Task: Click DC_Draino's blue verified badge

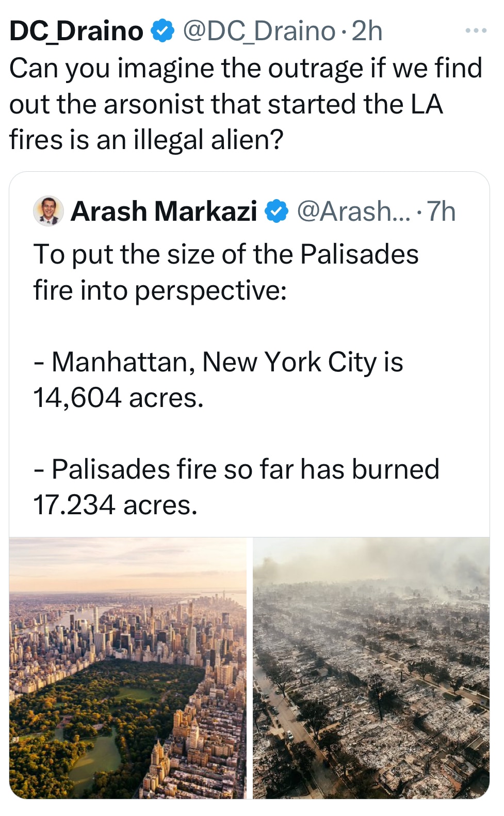Action: pos(162,31)
